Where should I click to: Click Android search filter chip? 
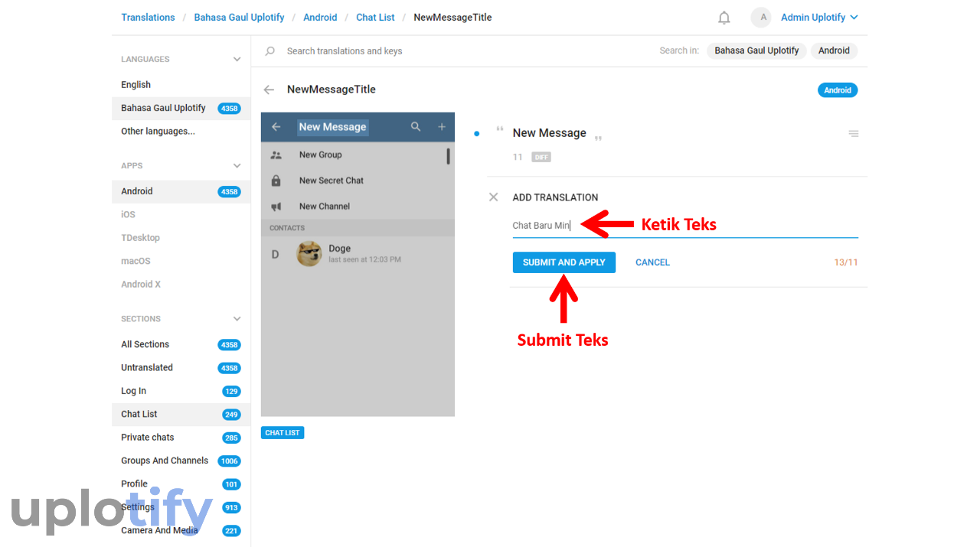coord(834,50)
